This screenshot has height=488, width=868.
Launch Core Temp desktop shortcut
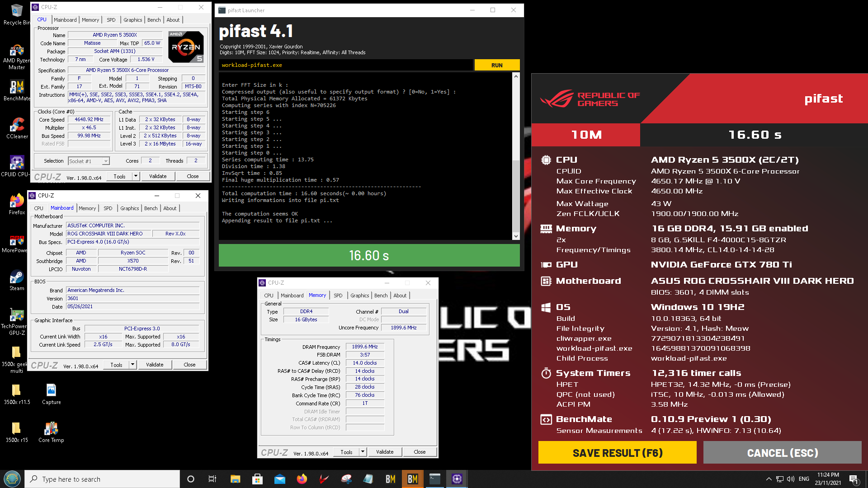(51, 432)
